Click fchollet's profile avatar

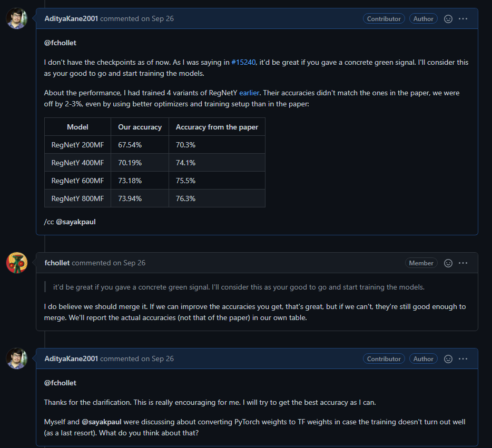click(x=17, y=263)
